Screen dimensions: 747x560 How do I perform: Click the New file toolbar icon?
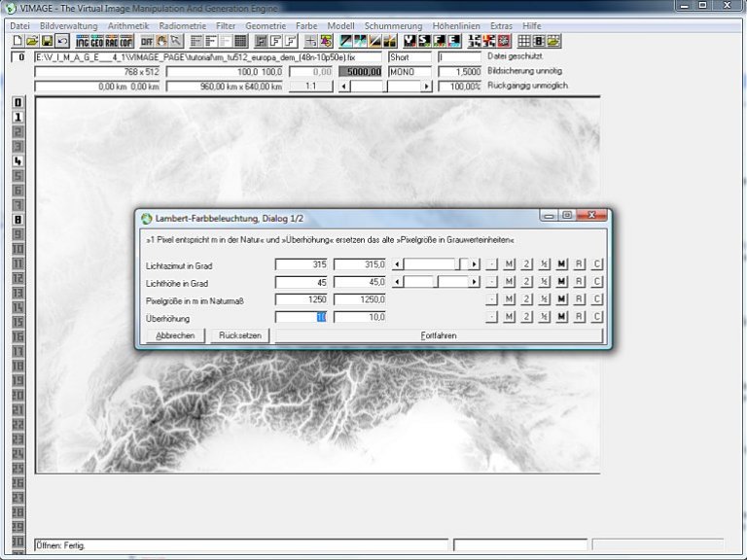18,42
